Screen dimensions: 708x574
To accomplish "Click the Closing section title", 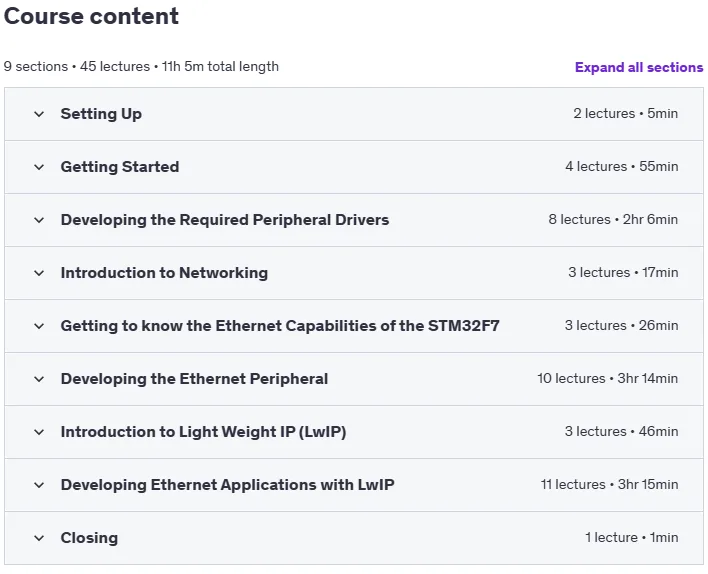I will coord(89,538).
